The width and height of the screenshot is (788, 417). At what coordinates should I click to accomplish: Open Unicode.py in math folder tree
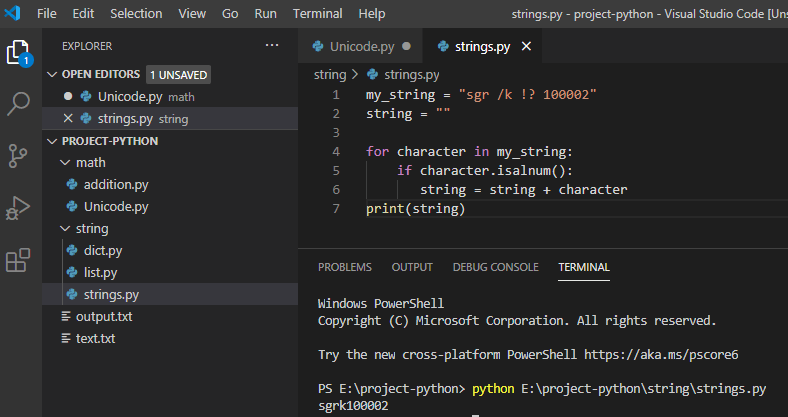(170, 206)
